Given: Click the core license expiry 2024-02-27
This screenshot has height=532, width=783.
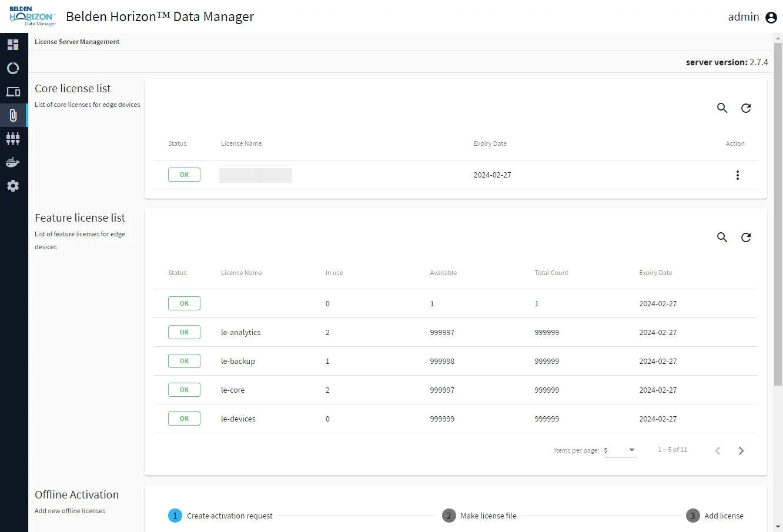Looking at the screenshot, I should [x=492, y=175].
